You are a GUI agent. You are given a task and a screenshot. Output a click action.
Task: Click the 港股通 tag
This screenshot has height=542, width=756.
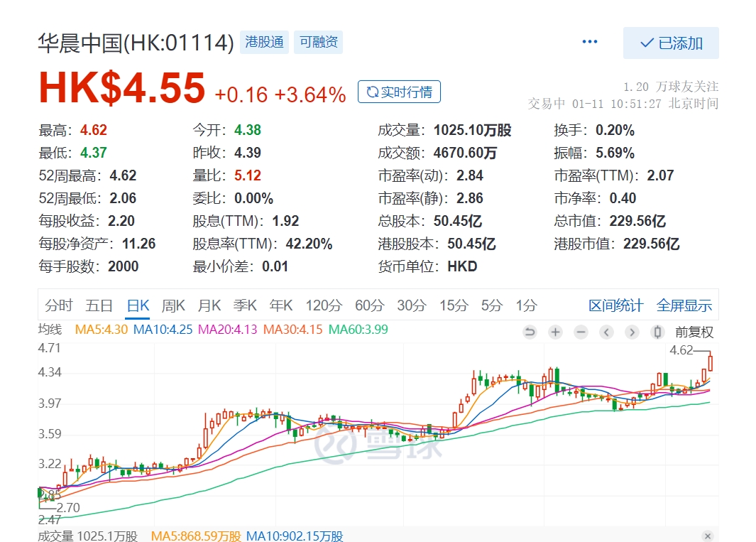tap(263, 42)
